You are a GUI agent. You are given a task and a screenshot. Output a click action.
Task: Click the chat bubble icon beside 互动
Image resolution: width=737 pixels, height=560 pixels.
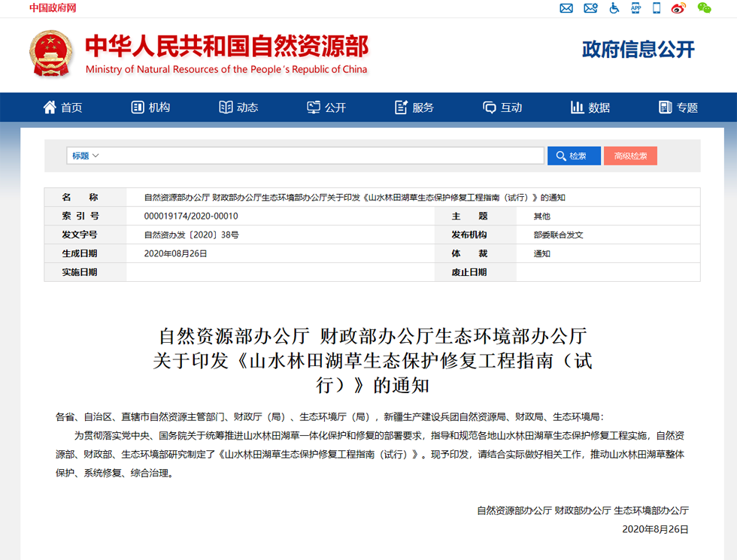click(x=490, y=107)
